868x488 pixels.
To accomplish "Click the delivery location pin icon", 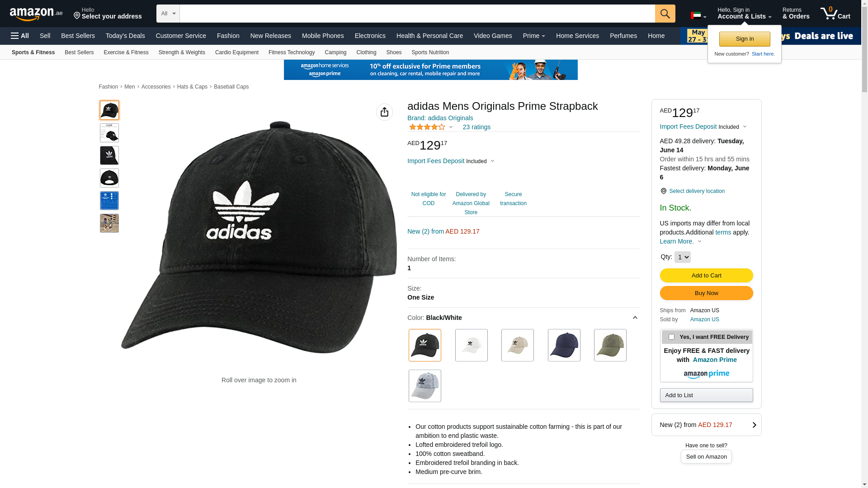I will click(663, 191).
